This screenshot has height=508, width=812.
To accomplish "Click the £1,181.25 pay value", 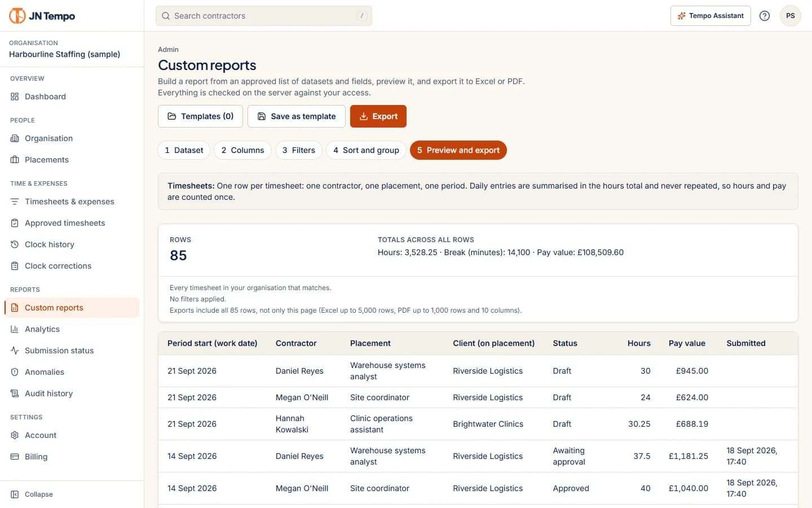I will (x=689, y=456).
